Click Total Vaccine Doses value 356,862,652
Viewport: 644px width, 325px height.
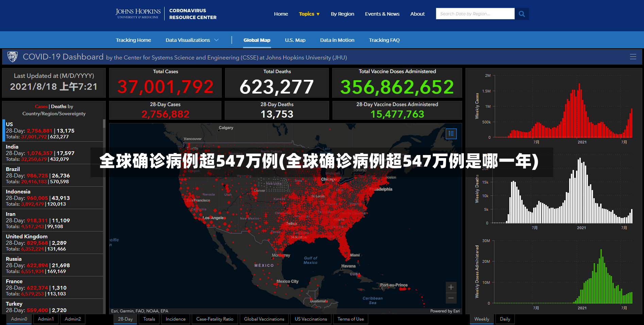pyautogui.click(x=397, y=87)
